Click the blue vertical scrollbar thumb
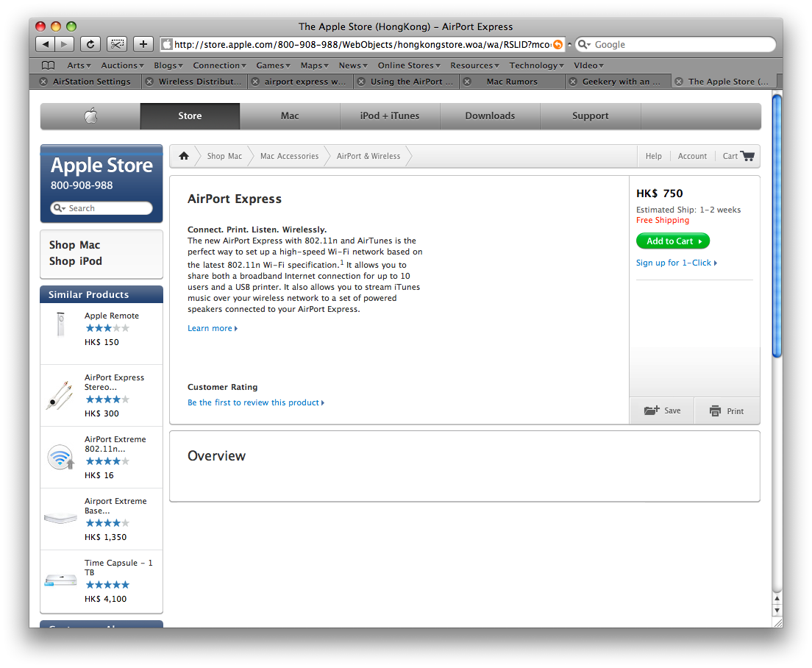Image resolution: width=812 pixels, height=668 pixels. click(x=777, y=225)
